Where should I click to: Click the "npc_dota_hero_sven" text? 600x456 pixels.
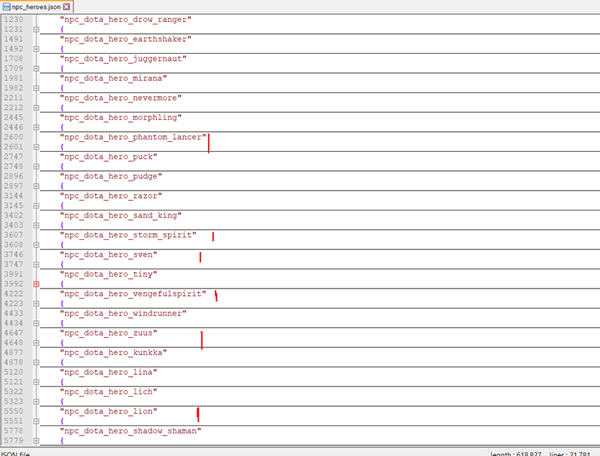[x=108, y=255]
